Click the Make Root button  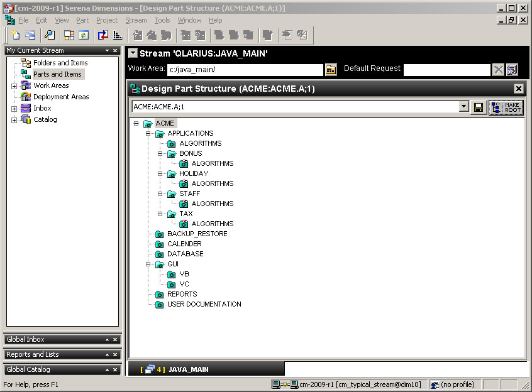(506, 107)
